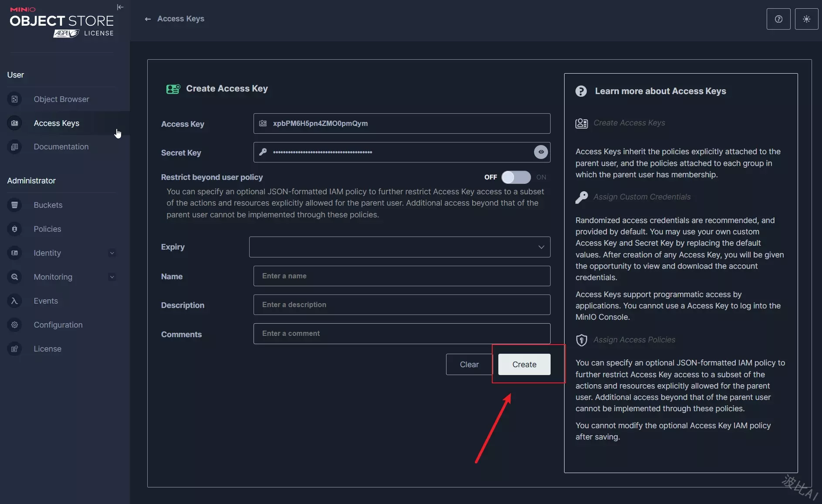Click the Monitoring magnifier icon
Screen dimensions: 822x504
click(15, 277)
